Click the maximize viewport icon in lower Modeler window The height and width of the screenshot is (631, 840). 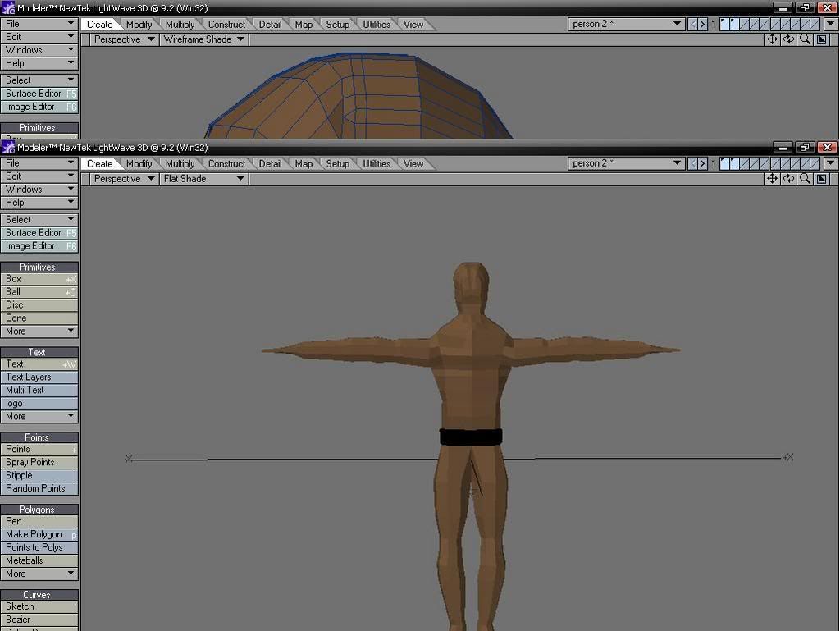tap(821, 178)
